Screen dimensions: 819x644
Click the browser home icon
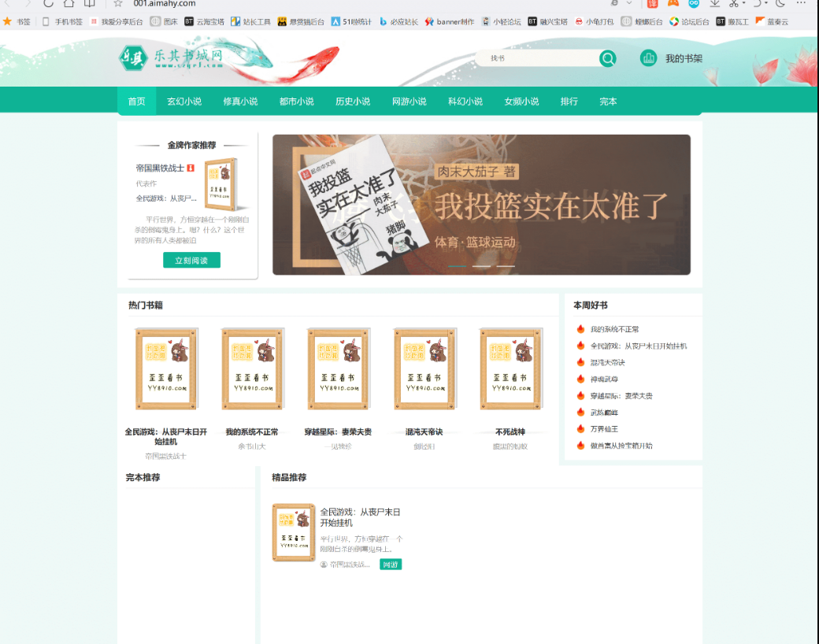tap(69, 3)
